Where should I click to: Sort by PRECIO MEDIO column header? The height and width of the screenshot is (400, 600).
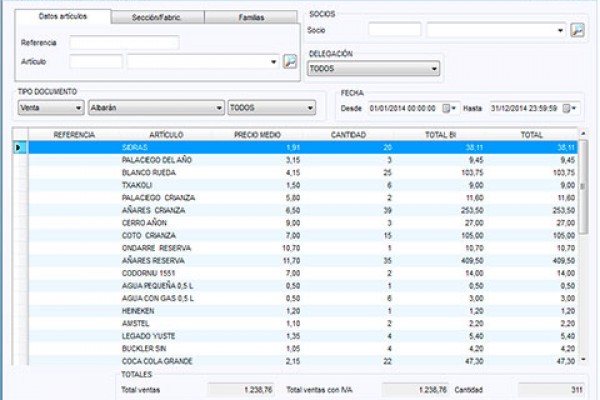[258, 135]
